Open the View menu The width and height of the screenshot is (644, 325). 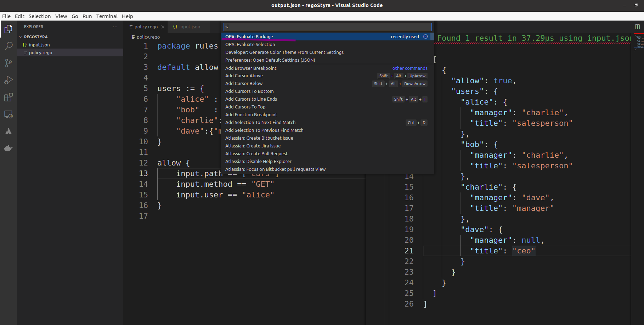click(x=61, y=16)
